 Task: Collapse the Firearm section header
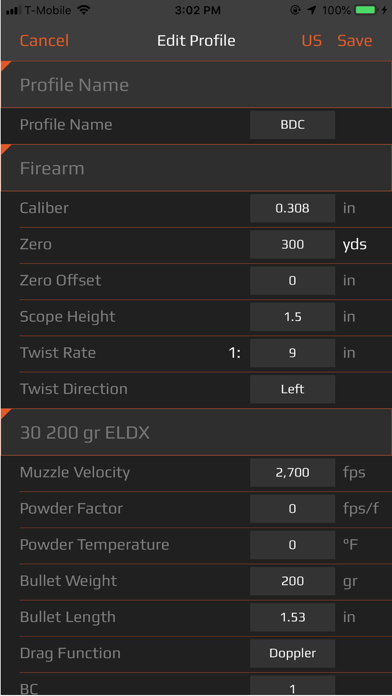[x=196, y=168]
